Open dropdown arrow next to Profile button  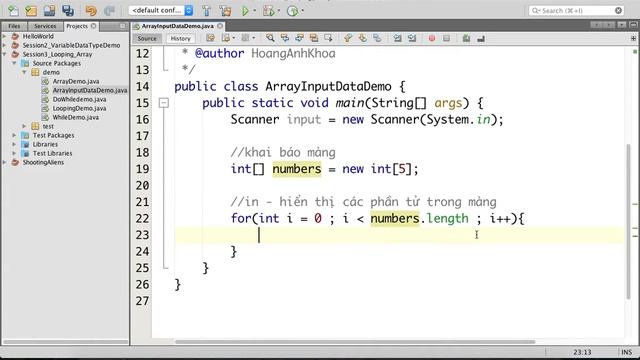click(x=302, y=11)
